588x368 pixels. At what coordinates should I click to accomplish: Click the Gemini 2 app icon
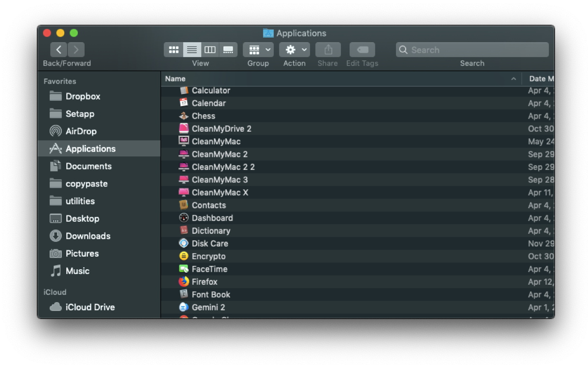point(184,307)
